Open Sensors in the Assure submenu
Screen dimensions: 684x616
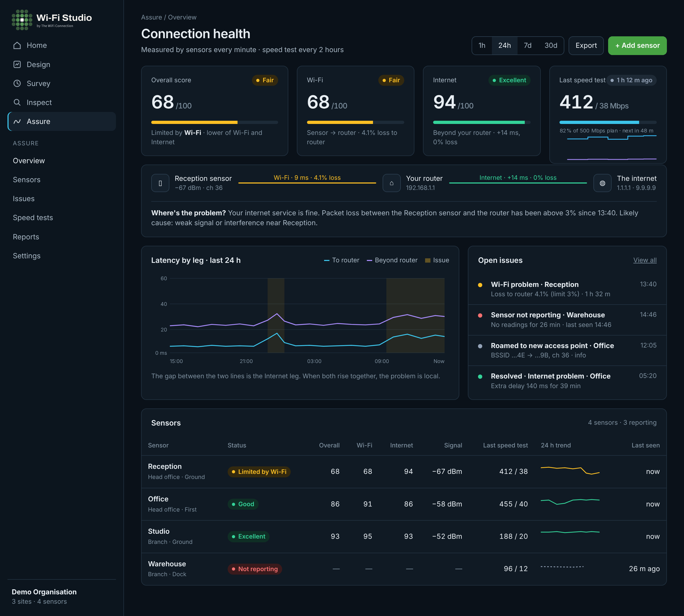[26, 180]
